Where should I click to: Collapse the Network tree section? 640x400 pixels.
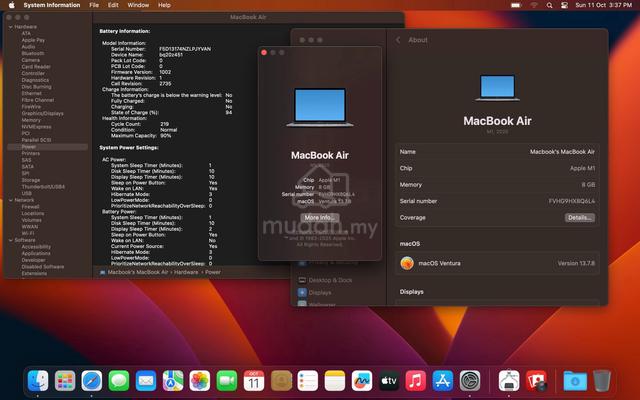11,200
